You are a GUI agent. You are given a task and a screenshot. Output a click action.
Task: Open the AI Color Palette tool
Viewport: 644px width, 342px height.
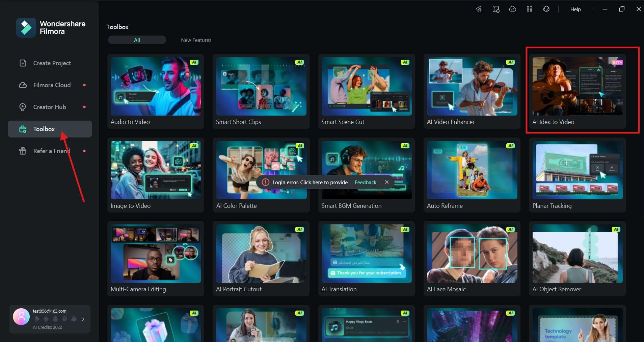click(x=261, y=175)
